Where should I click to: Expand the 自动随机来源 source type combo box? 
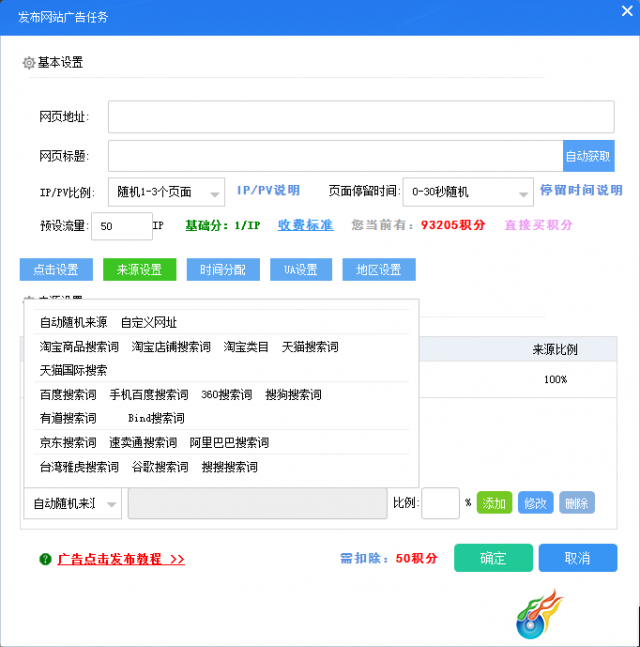click(73, 503)
